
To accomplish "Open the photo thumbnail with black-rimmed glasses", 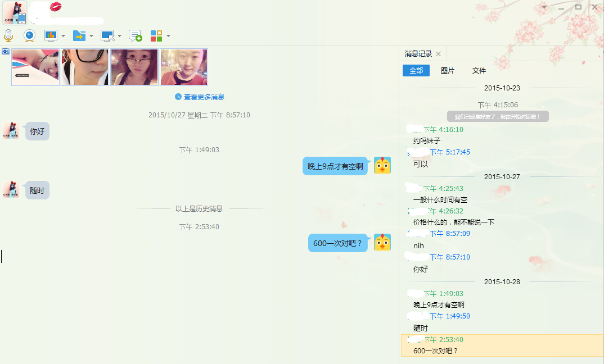I will coord(85,67).
